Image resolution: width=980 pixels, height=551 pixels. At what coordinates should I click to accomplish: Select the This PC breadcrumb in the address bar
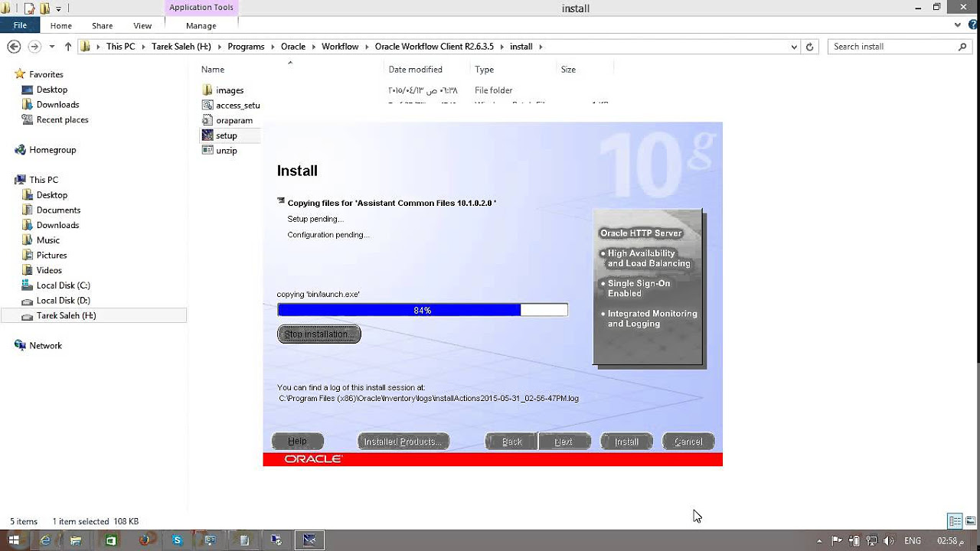(x=120, y=47)
